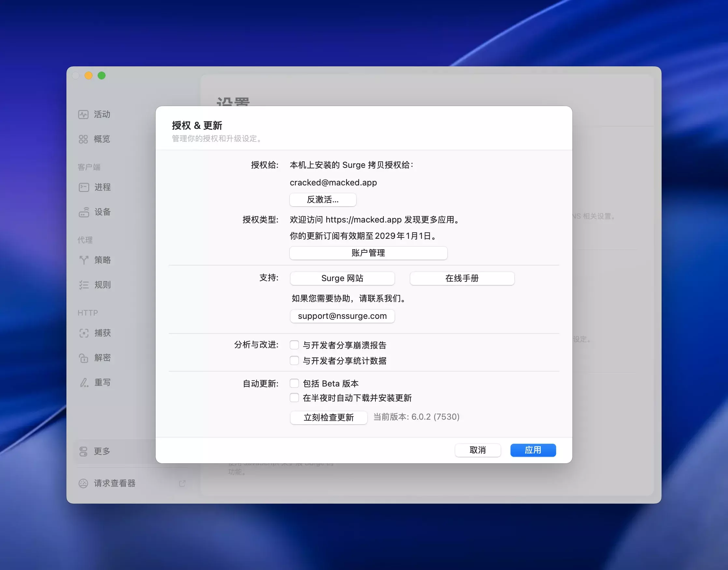Click the Decrypt padlock icon
The height and width of the screenshot is (570, 728).
point(84,358)
